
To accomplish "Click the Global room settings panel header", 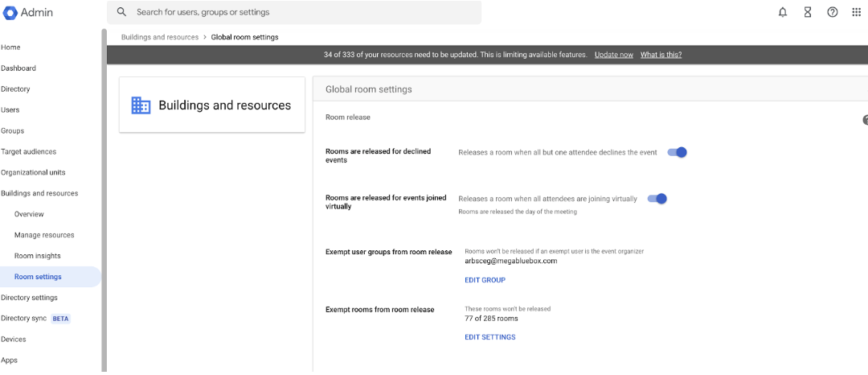I will (590, 89).
